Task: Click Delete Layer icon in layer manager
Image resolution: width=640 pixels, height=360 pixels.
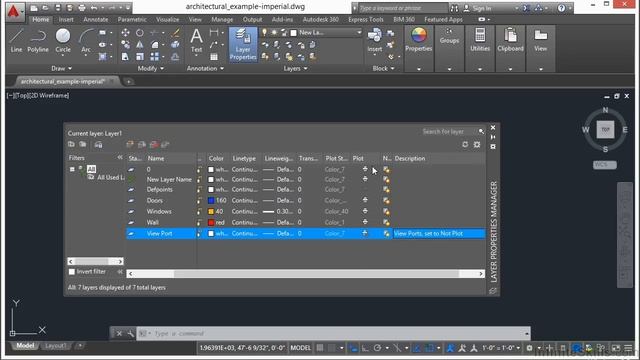Action: point(154,144)
